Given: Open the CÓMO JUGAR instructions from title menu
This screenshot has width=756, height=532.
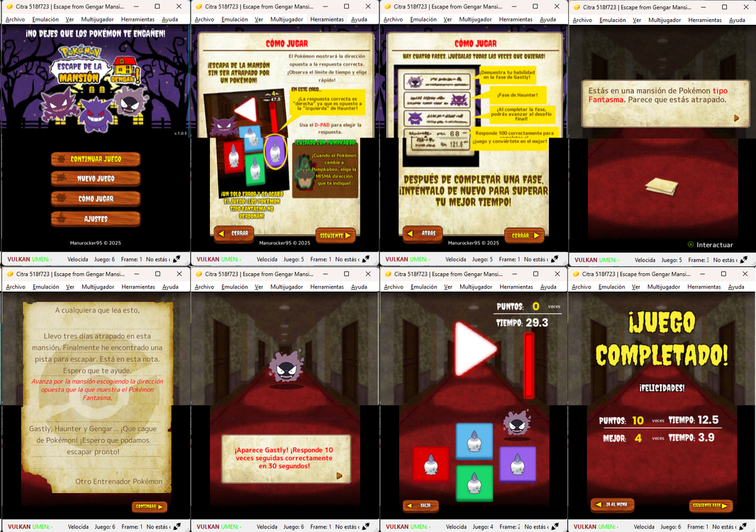Looking at the screenshot, I should 96,198.
